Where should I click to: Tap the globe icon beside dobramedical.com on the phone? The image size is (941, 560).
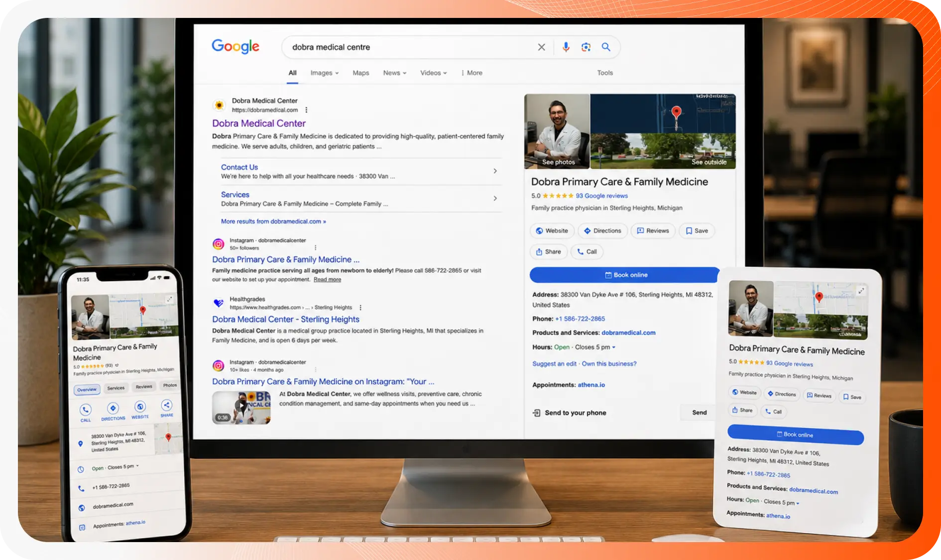[x=82, y=508]
